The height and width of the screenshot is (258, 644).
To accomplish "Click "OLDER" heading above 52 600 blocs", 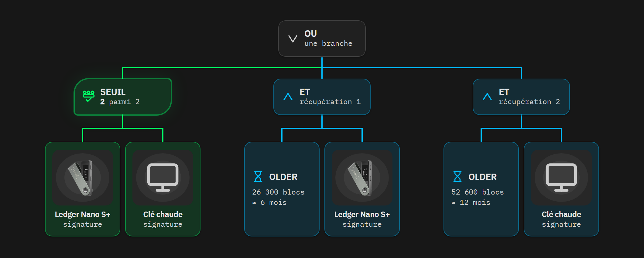I will coord(483,177).
